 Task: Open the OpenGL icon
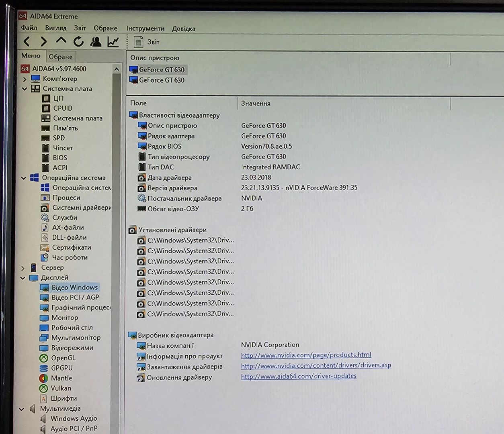click(44, 358)
